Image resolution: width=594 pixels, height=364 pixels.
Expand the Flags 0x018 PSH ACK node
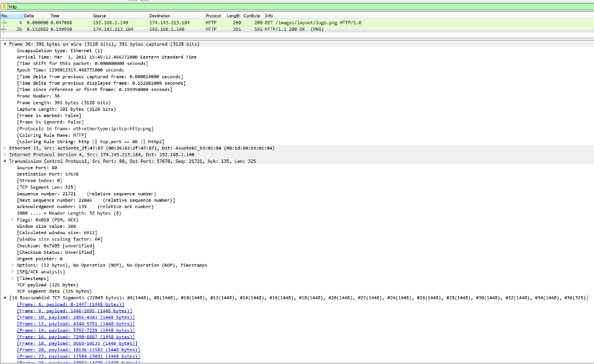tap(11, 220)
